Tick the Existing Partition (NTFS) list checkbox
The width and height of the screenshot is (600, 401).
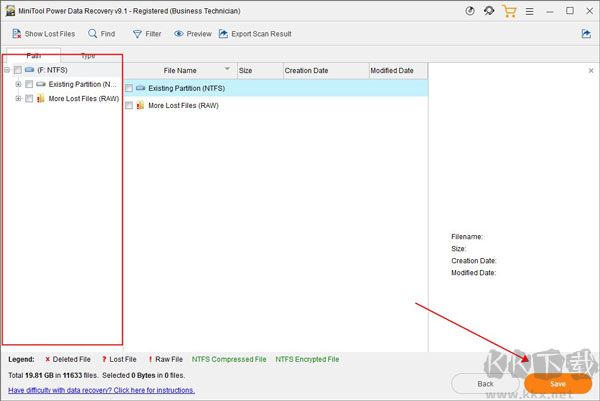tap(129, 88)
